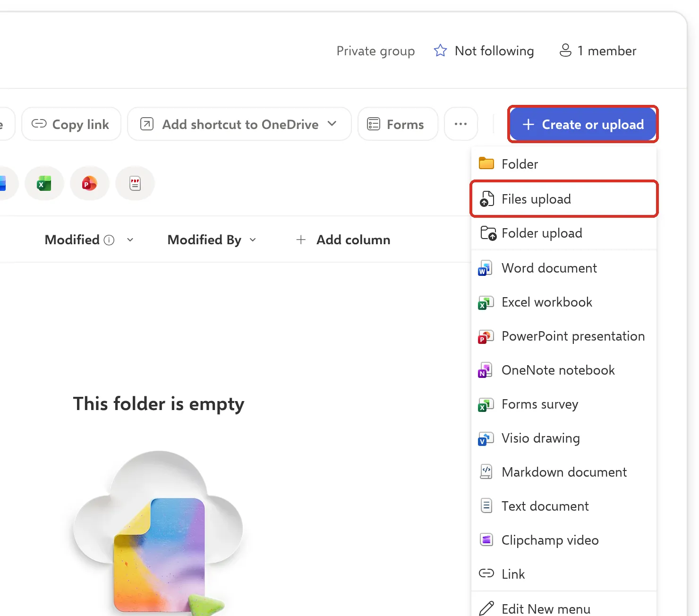Toggle the Not following star
The height and width of the screenshot is (616, 699).
(x=440, y=51)
